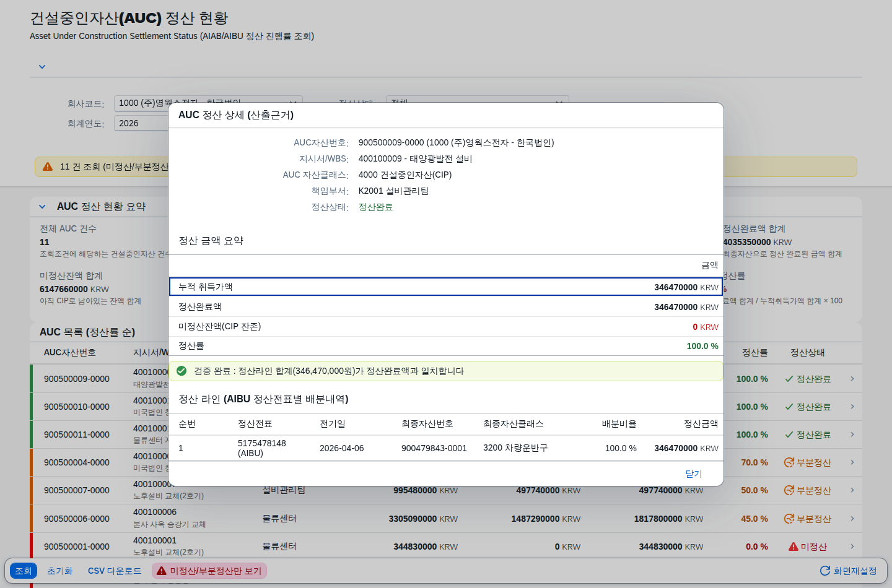The image size is (892, 588).
Task: Click the 정산완료 status value in dialog
Action: (375, 207)
